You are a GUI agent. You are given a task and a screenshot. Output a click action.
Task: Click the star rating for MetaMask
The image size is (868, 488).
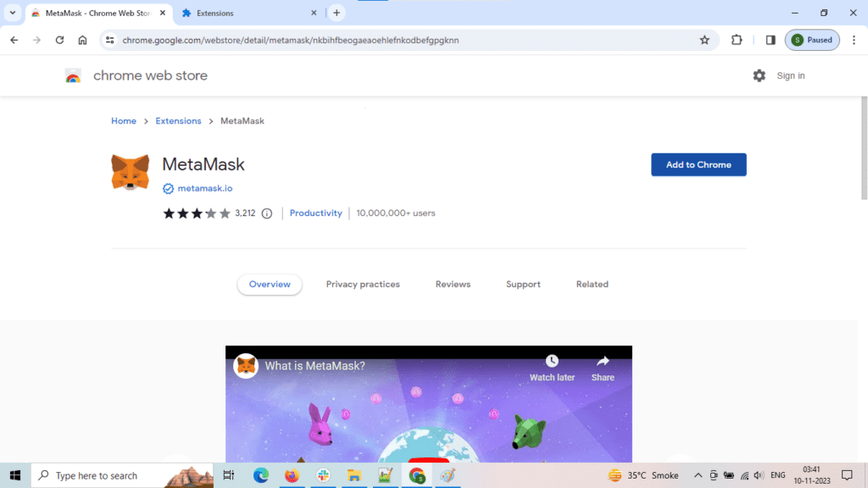197,213
